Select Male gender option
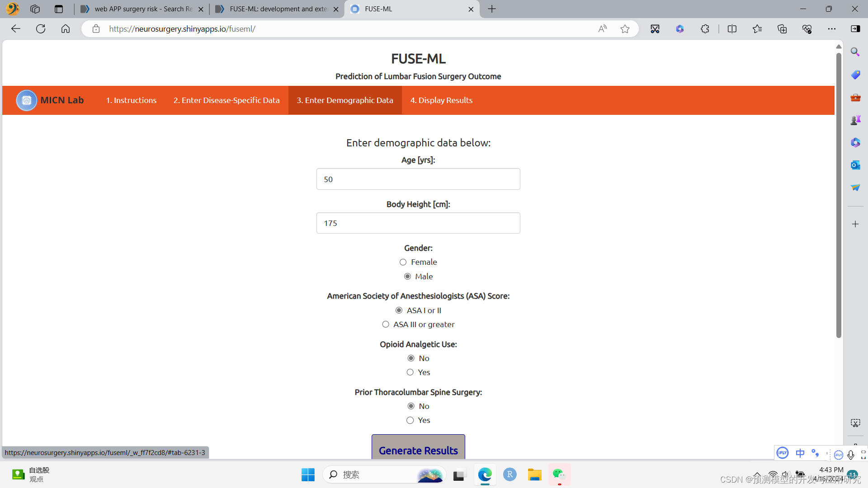The image size is (868, 488). 407,277
